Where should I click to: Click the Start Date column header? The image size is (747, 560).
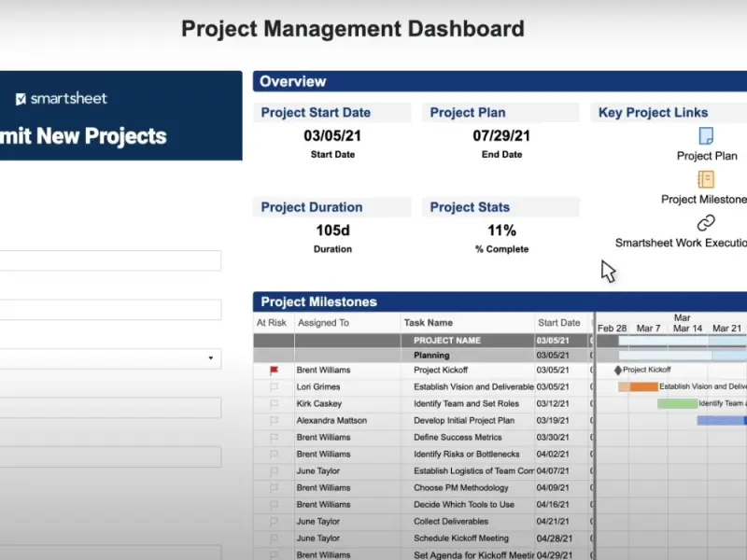point(558,323)
